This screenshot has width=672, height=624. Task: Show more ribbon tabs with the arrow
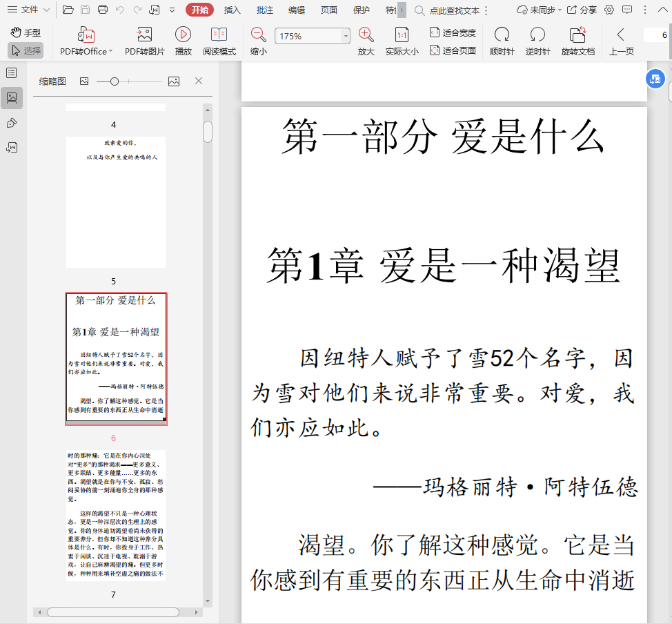[x=402, y=10]
